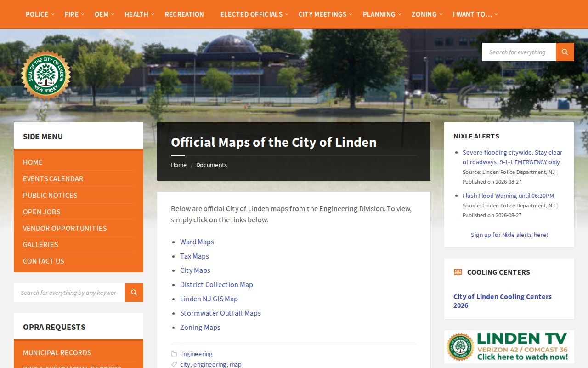
Task: Open the severe flooding citywide alert
Action: point(512,157)
